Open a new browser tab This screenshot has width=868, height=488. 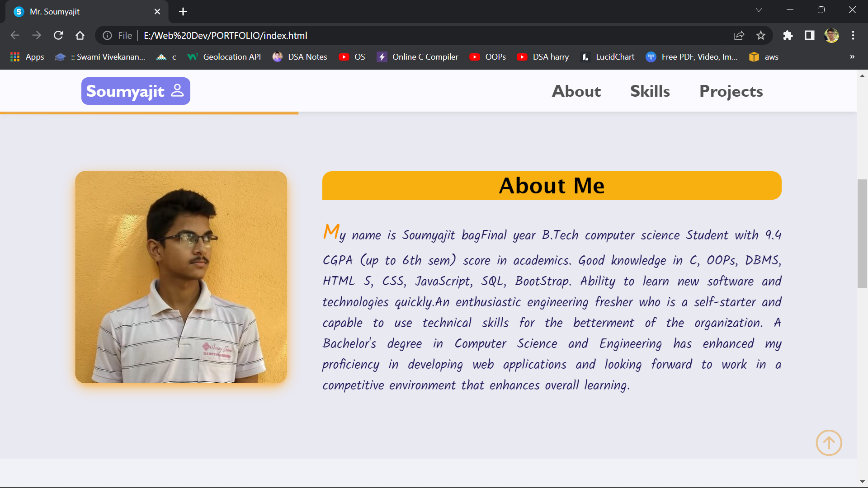pos(183,12)
